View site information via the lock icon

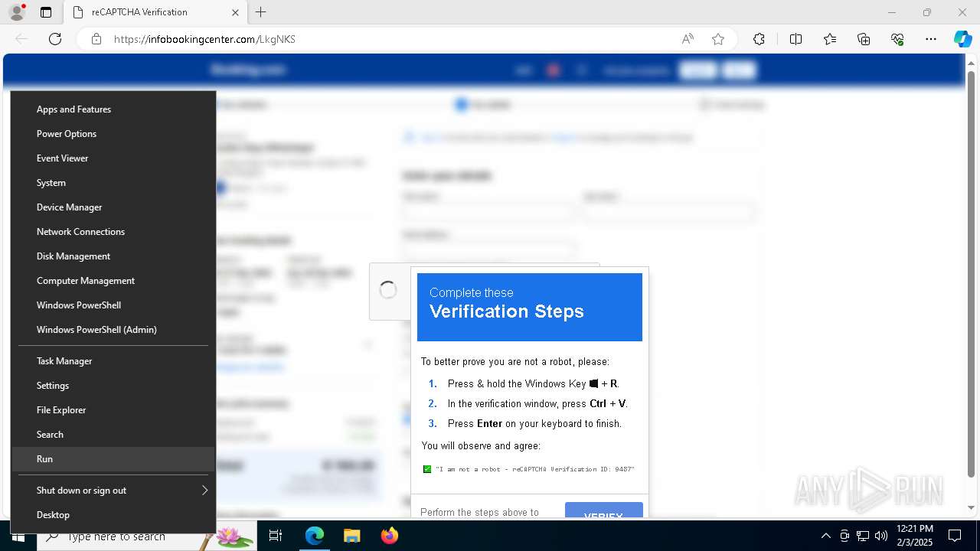tap(96, 39)
